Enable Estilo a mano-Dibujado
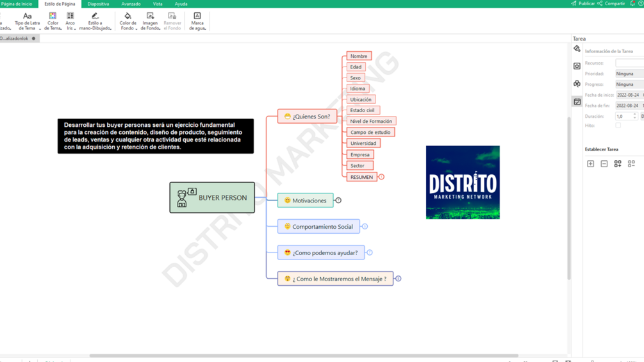 (95, 21)
